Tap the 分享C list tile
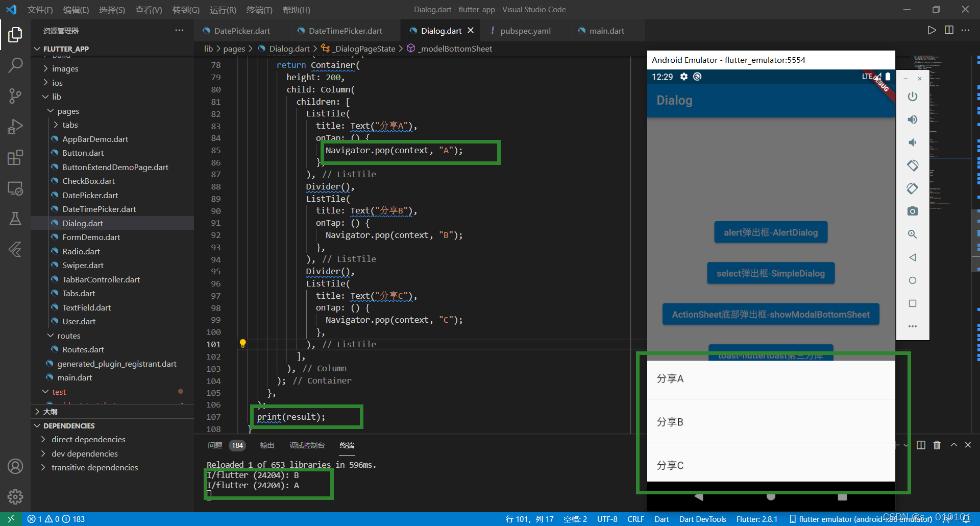 pyautogui.click(x=771, y=465)
